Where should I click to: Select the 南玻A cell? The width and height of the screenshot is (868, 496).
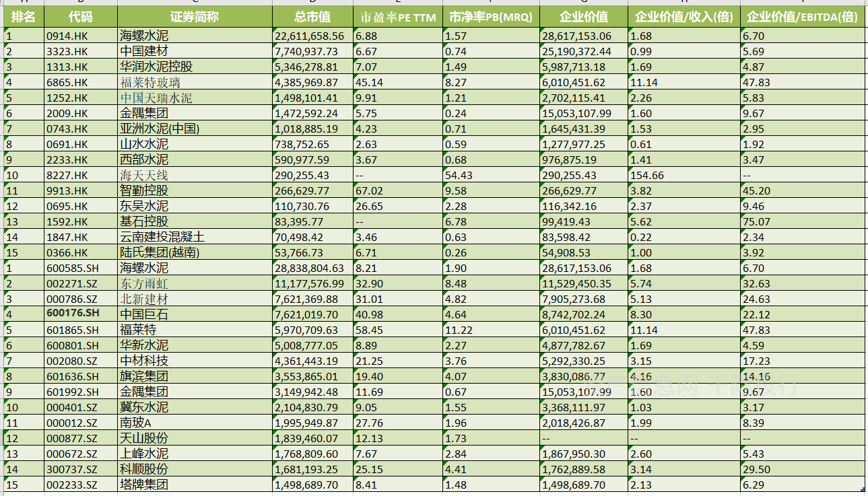pos(195,423)
